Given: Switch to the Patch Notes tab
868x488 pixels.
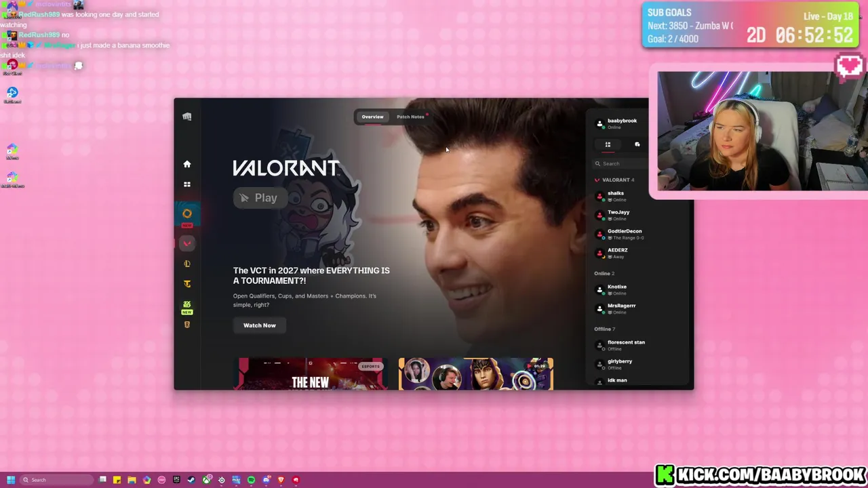Looking at the screenshot, I should pyautogui.click(x=410, y=117).
